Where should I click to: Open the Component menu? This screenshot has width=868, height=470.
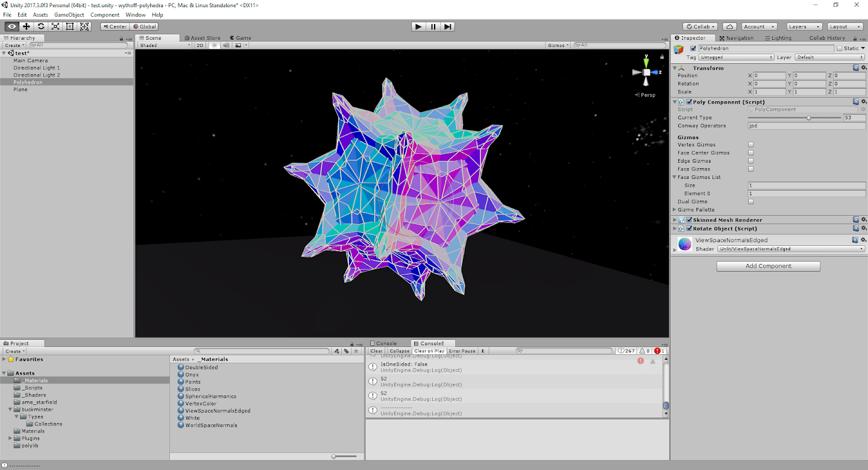pos(105,14)
